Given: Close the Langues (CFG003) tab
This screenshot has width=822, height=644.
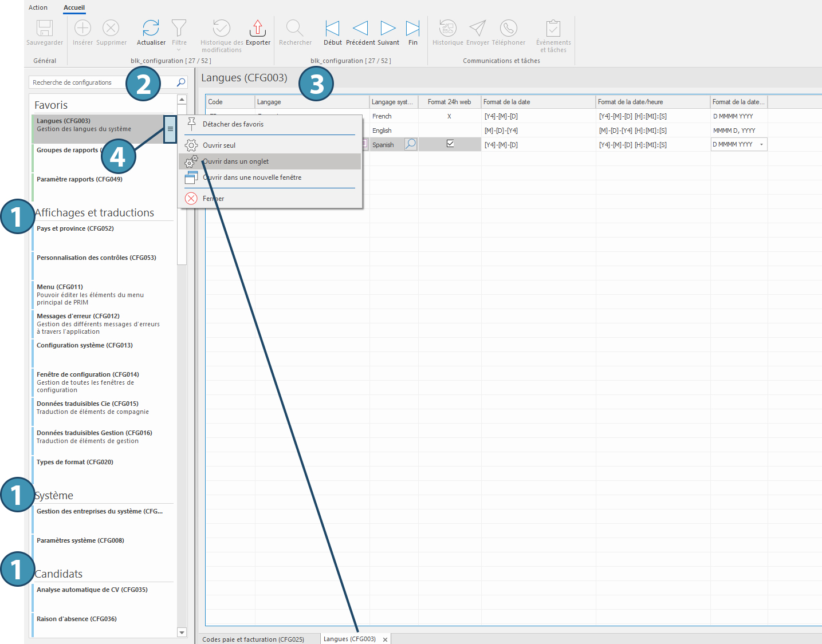Looking at the screenshot, I should (x=385, y=640).
